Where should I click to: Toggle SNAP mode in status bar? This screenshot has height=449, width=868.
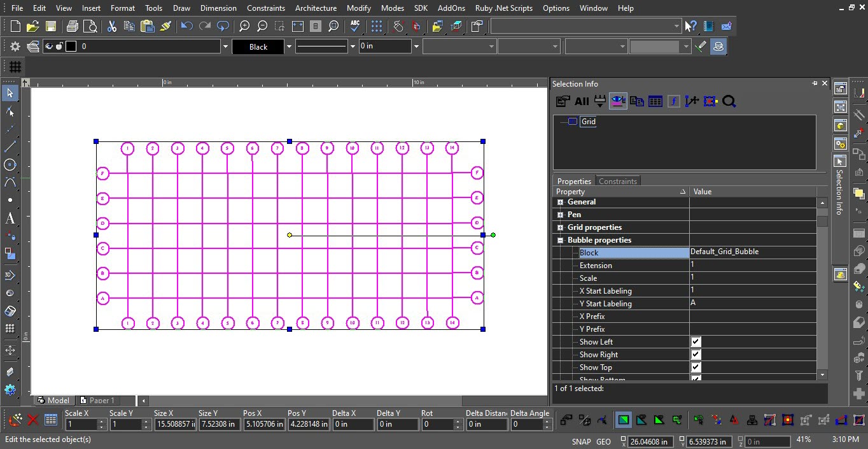click(x=581, y=441)
